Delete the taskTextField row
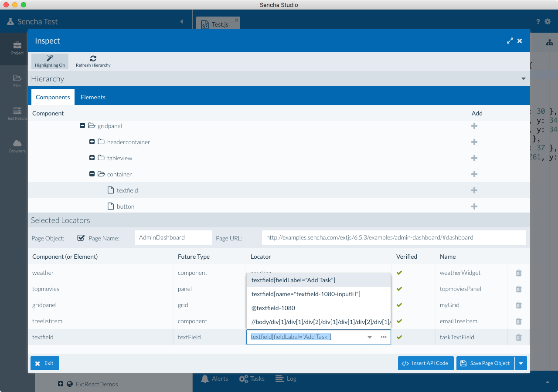The image size is (558, 392). (x=519, y=337)
